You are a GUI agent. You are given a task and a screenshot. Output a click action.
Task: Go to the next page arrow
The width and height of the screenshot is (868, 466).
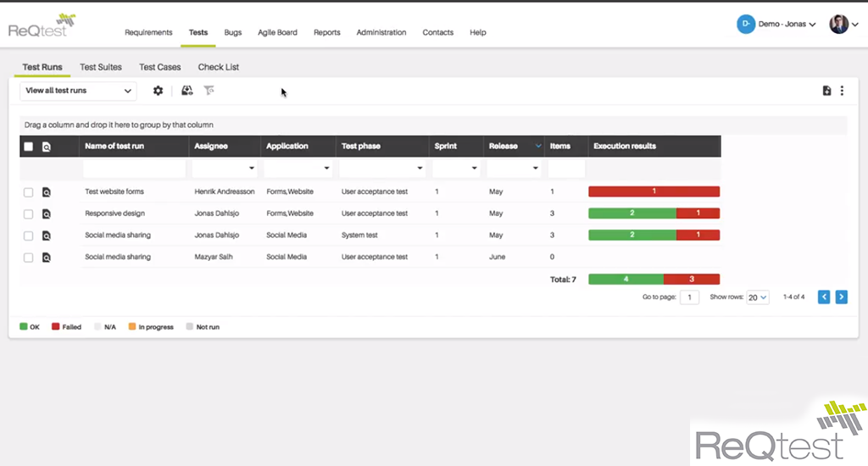pos(841,297)
